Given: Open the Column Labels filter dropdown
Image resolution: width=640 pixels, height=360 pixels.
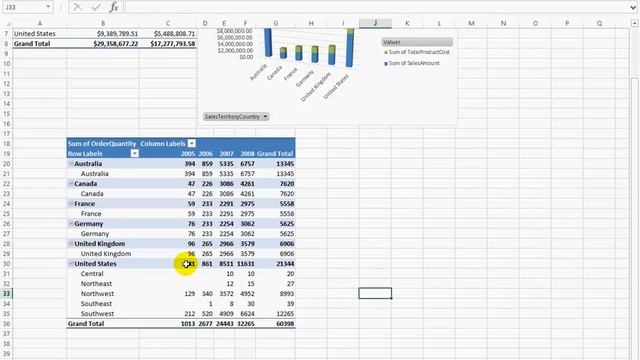Looking at the screenshot, I should tap(191, 143).
